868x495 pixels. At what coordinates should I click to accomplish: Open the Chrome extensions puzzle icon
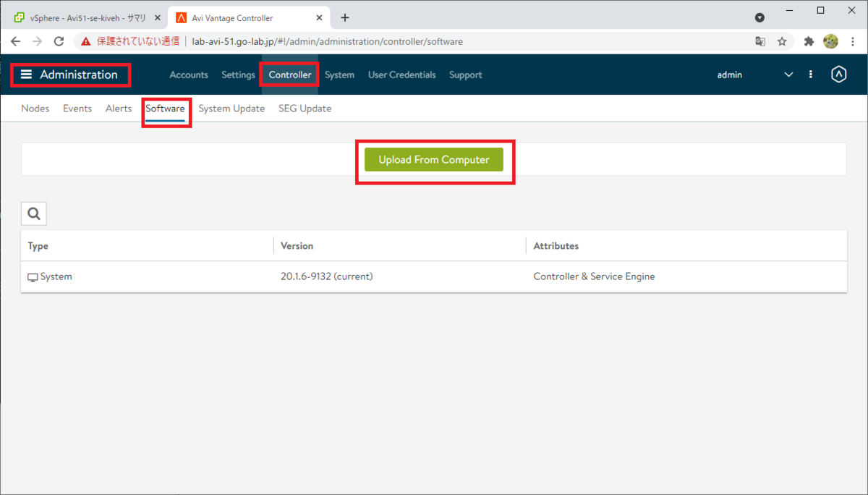tap(809, 41)
